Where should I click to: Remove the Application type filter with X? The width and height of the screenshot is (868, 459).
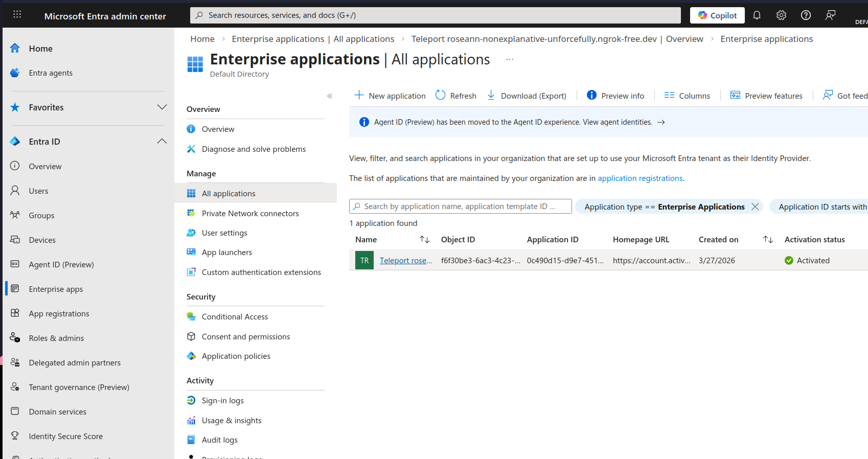click(755, 206)
